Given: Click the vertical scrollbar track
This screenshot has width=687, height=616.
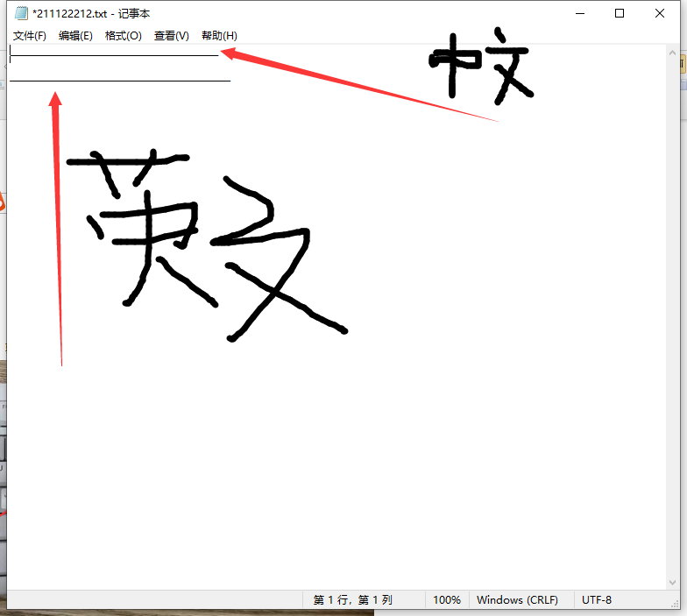Looking at the screenshot, I should point(673,315).
